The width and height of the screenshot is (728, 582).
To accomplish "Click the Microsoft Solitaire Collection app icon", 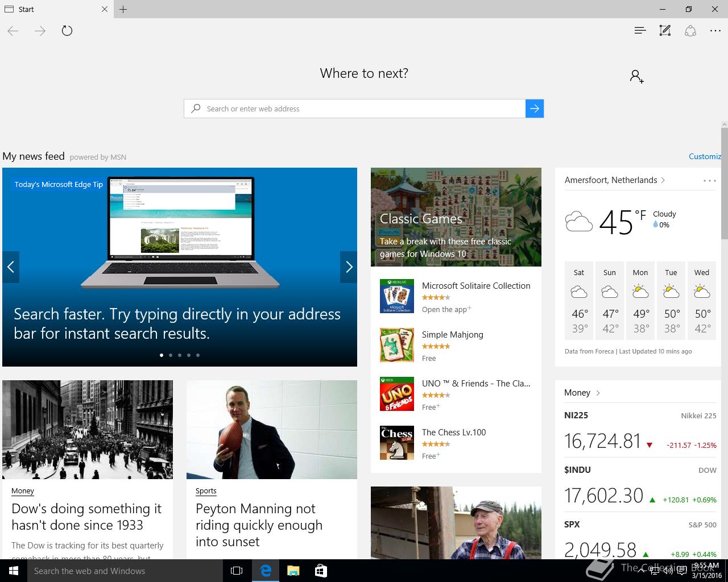I will (x=397, y=296).
